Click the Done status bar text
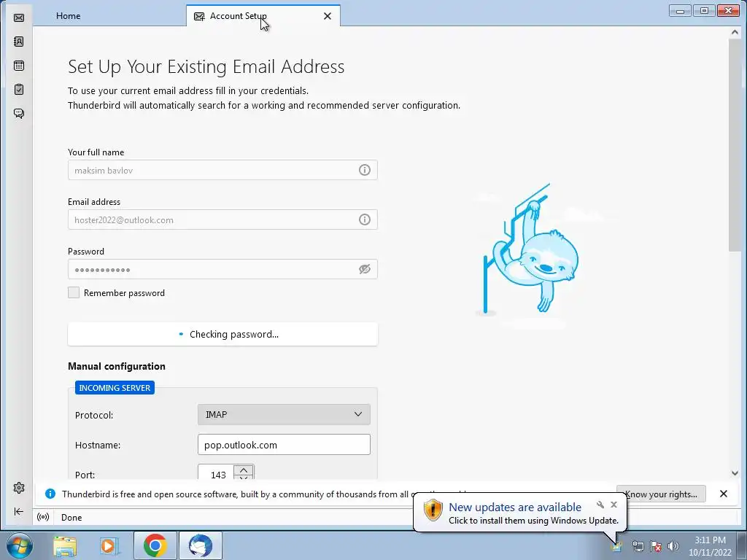The image size is (747, 560). [71, 518]
